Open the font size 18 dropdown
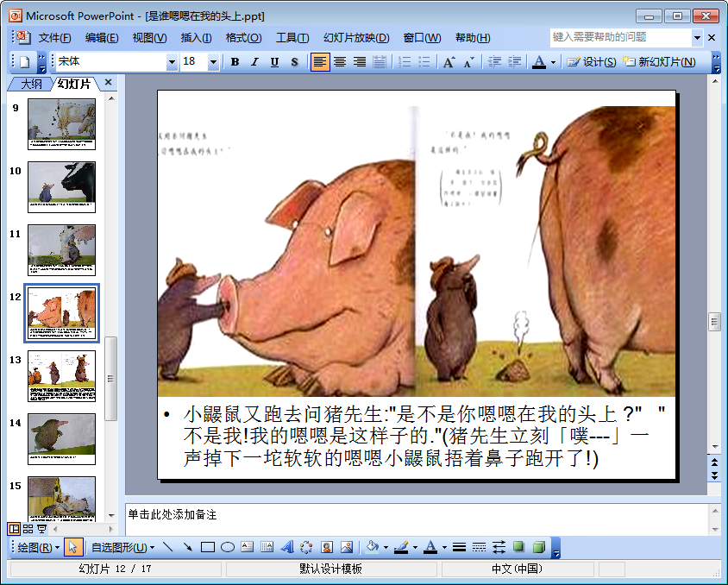Screen dimensions: 728x585 click(x=213, y=62)
